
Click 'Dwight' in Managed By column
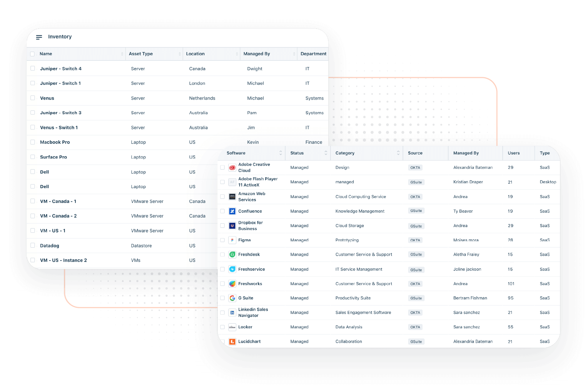(x=255, y=68)
